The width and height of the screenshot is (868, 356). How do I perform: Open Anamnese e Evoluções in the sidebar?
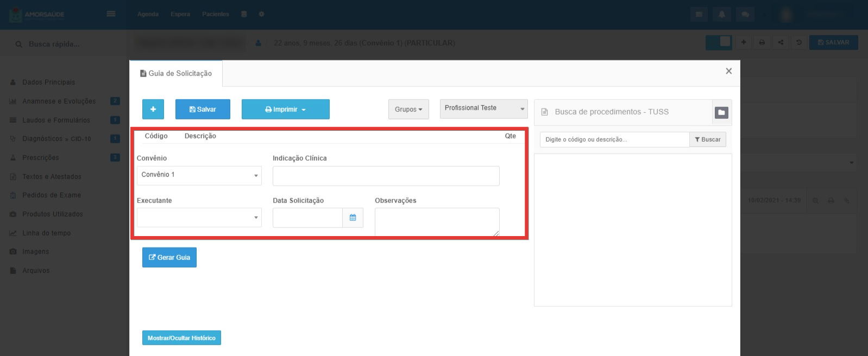tap(59, 101)
